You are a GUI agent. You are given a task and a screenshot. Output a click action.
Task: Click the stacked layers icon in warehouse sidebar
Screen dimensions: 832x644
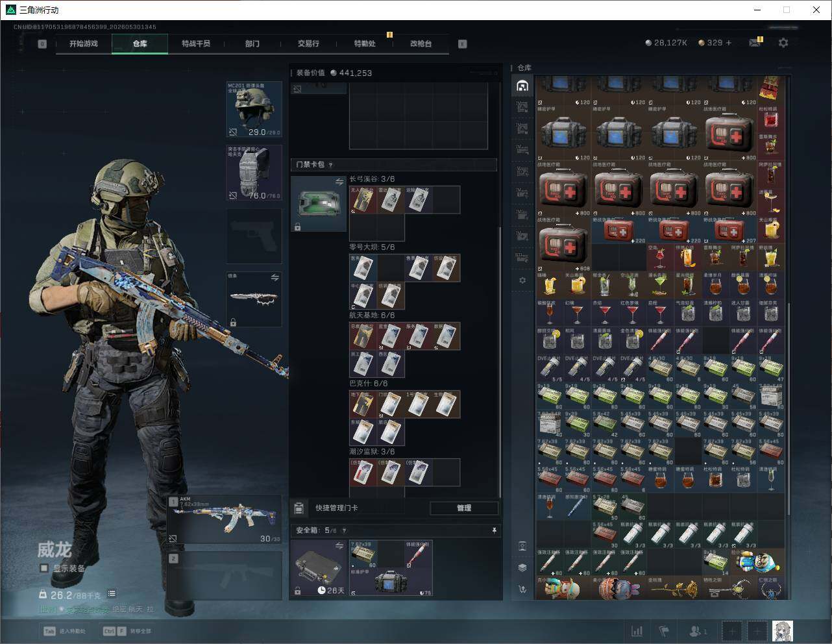(x=522, y=567)
